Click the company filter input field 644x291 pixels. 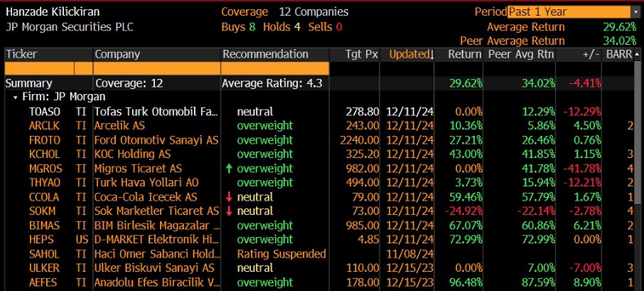[157, 68]
